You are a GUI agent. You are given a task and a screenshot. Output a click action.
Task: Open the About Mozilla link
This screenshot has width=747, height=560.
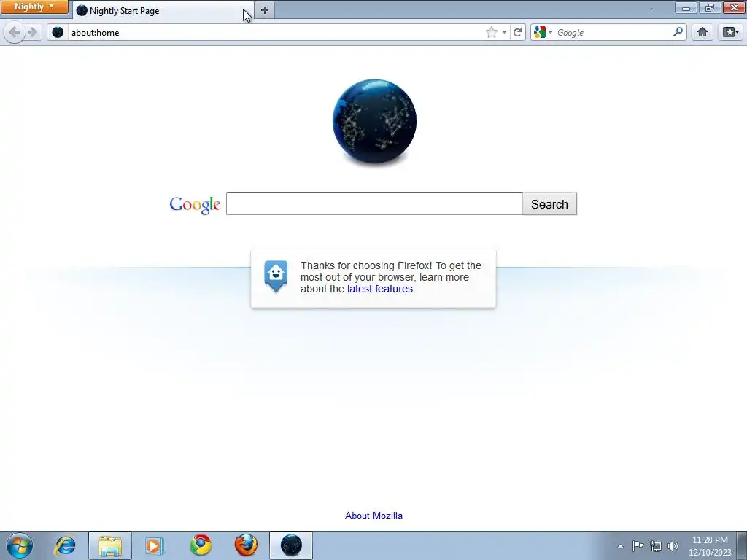click(373, 516)
